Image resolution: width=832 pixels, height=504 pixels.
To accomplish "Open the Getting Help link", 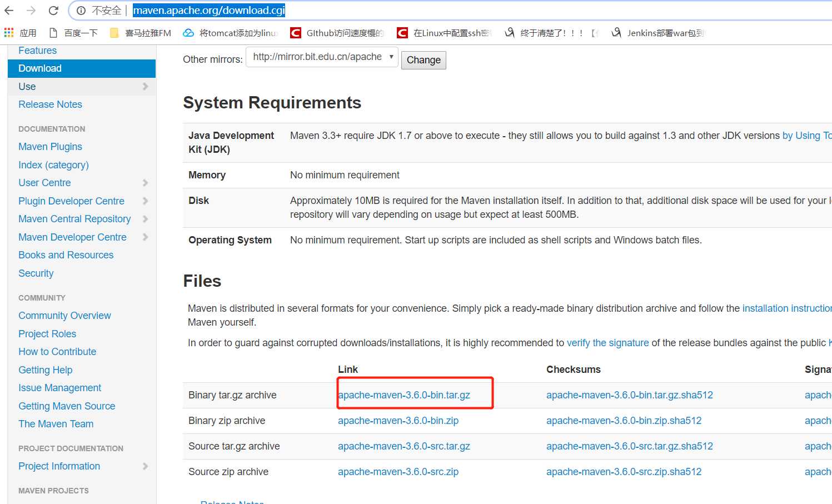I will (x=45, y=370).
